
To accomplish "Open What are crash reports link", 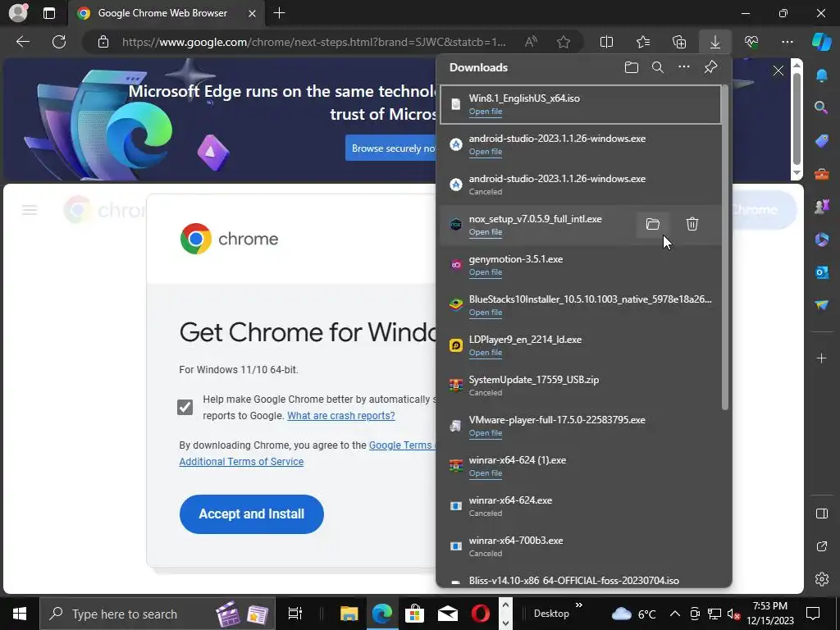I will click(x=340, y=416).
